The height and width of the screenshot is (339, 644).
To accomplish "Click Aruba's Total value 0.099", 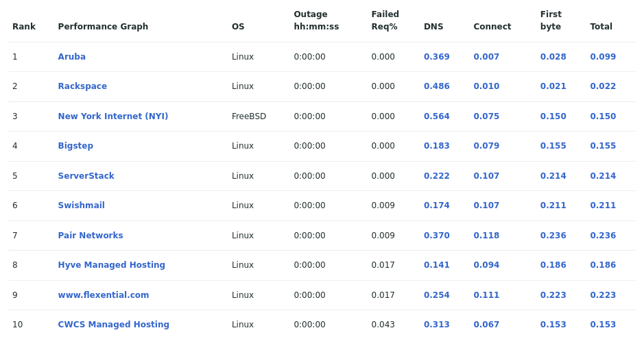I will pos(603,57).
